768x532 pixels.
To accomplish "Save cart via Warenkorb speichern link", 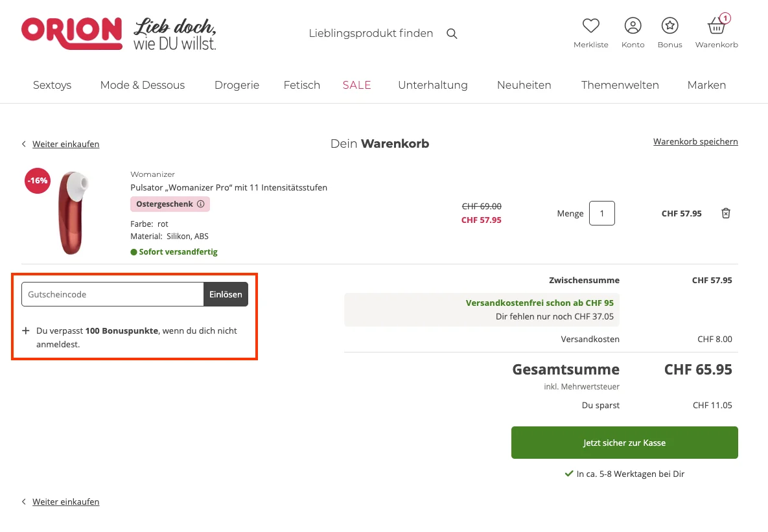I will point(695,141).
